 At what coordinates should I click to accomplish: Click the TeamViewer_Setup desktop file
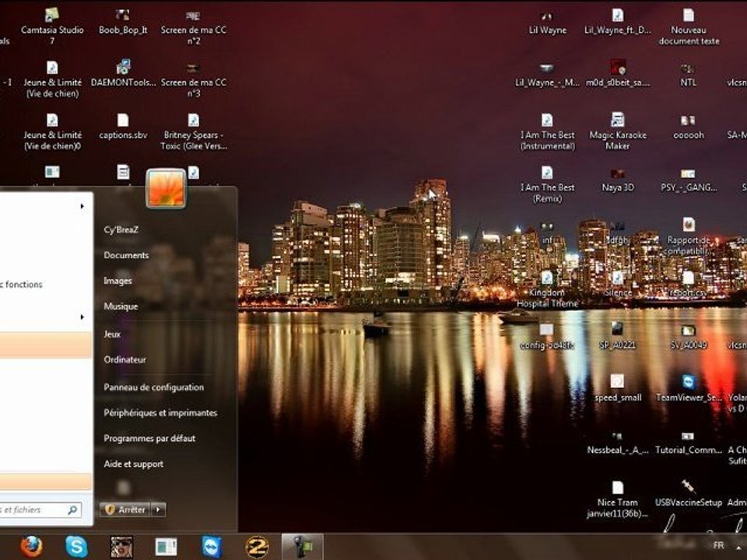(688, 382)
